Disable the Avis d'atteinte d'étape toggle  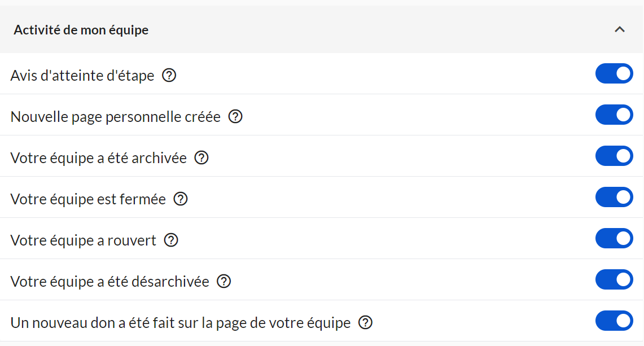click(x=614, y=74)
